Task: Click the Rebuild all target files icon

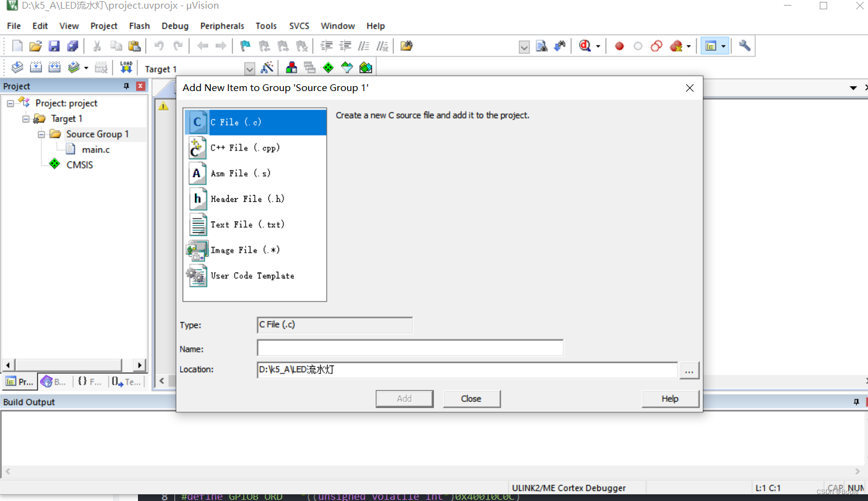Action: tap(54, 68)
